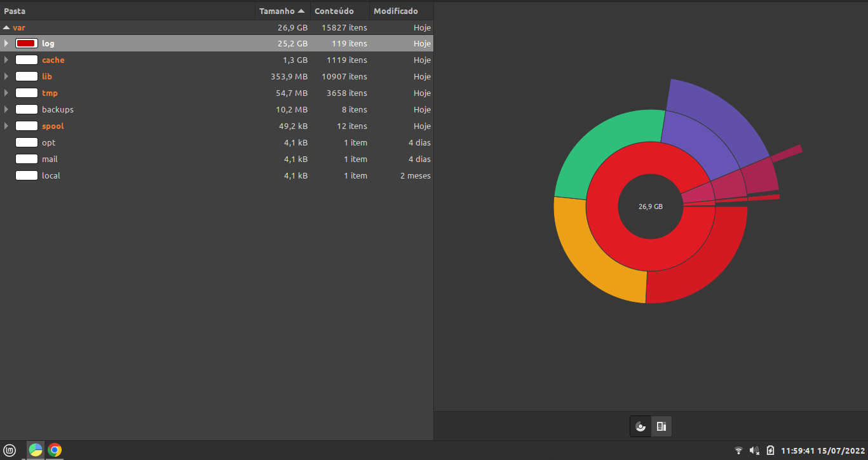Click the muted volume tray icon
Screen dimensions: 868x460
point(754,450)
